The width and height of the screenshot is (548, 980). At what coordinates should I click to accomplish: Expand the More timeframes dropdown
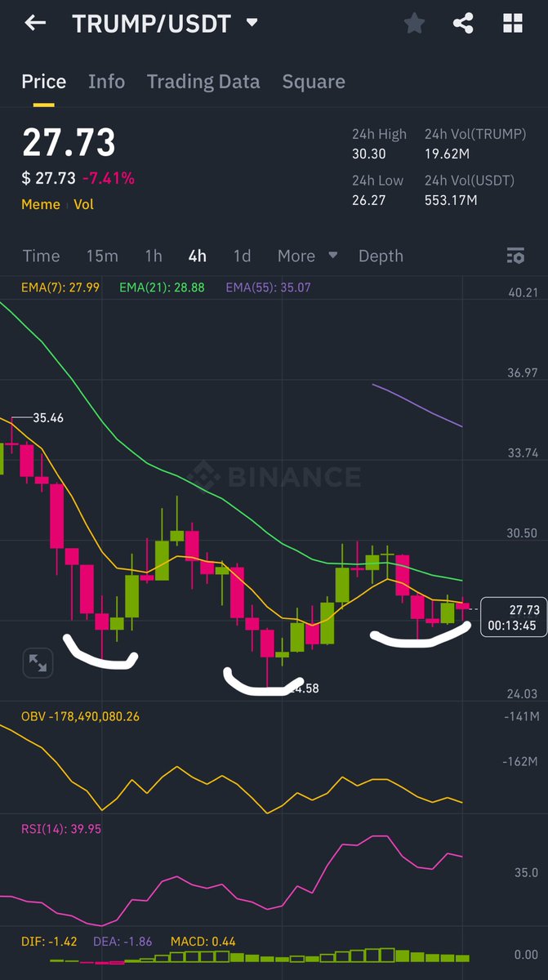(x=307, y=256)
